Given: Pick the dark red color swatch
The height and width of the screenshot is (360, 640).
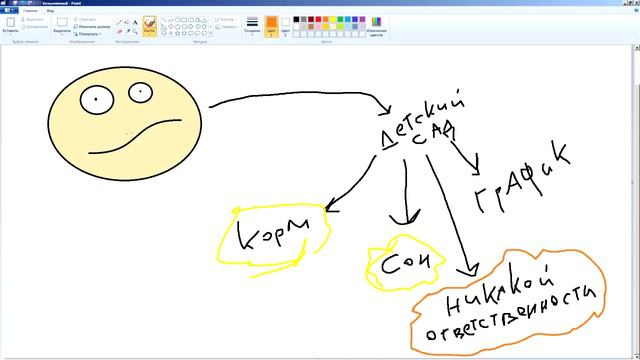Looking at the screenshot, I should (x=311, y=19).
